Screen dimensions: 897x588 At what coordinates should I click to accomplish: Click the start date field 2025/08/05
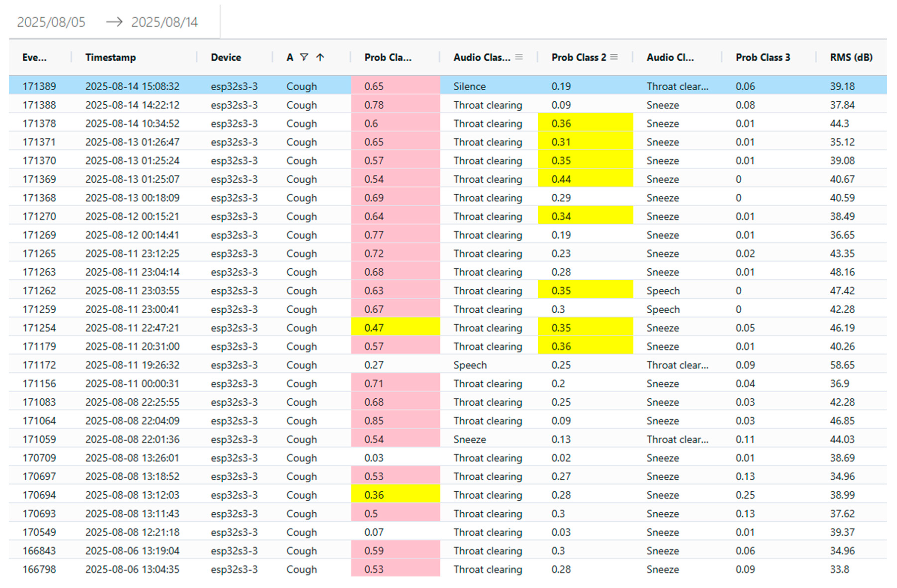(51, 22)
